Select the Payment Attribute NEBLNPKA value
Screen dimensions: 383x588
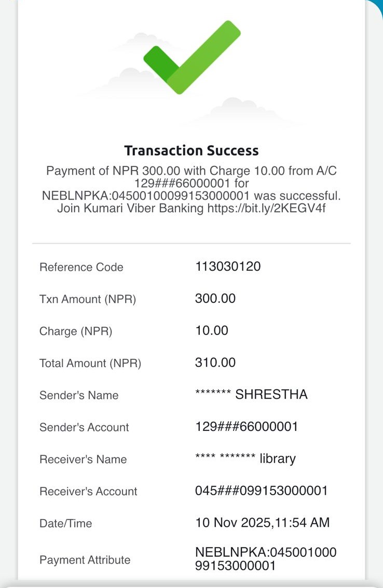(x=266, y=559)
